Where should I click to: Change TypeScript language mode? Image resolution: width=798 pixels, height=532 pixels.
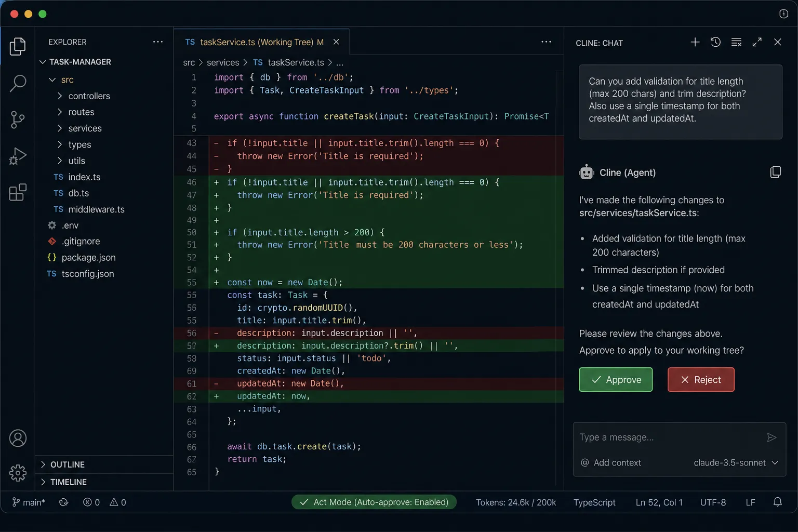click(594, 502)
